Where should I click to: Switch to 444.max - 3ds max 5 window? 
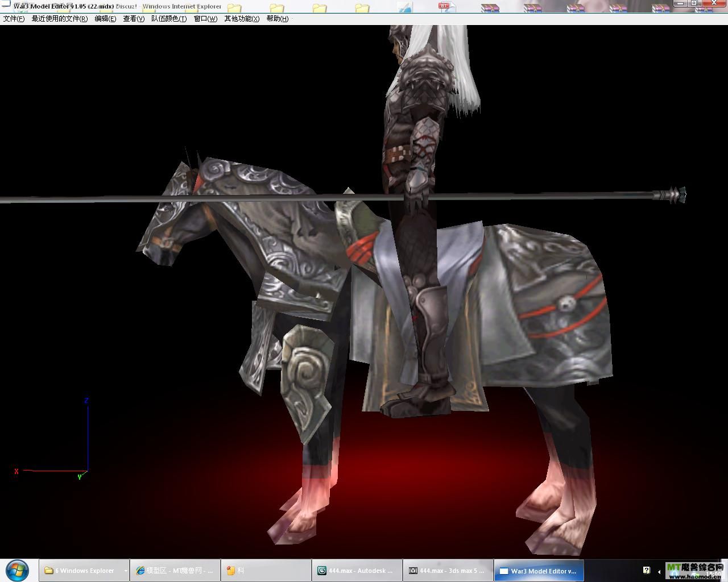(448, 571)
